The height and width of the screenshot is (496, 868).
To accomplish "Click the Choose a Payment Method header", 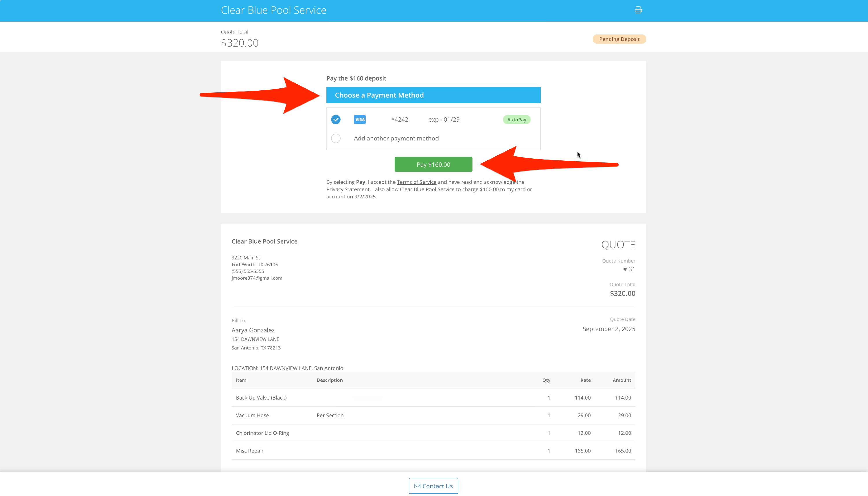I will (x=433, y=95).
